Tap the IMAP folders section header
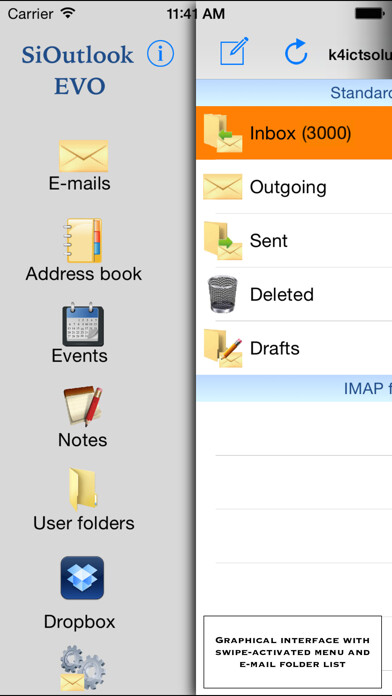The height and width of the screenshot is (696, 392). 294,388
